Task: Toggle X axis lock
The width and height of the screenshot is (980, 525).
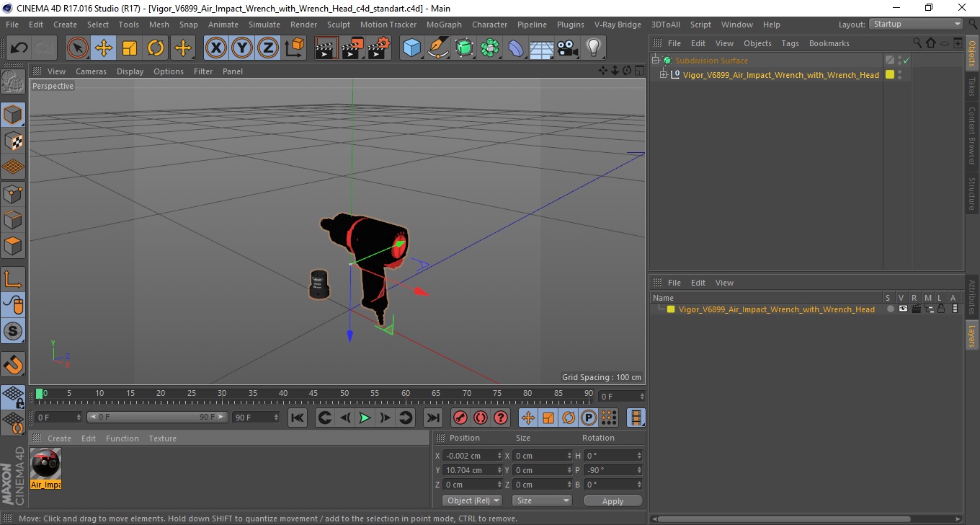Action: coord(215,48)
